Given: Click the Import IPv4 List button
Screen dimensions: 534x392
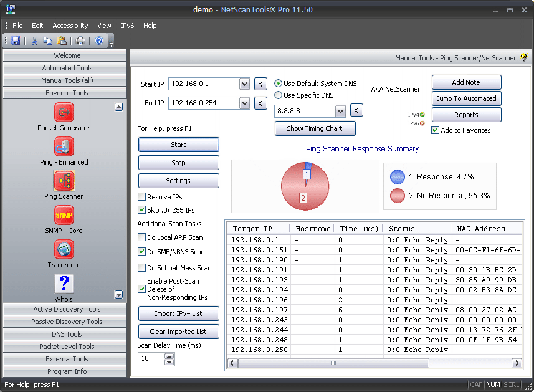Looking at the screenshot, I should pyautogui.click(x=178, y=313).
